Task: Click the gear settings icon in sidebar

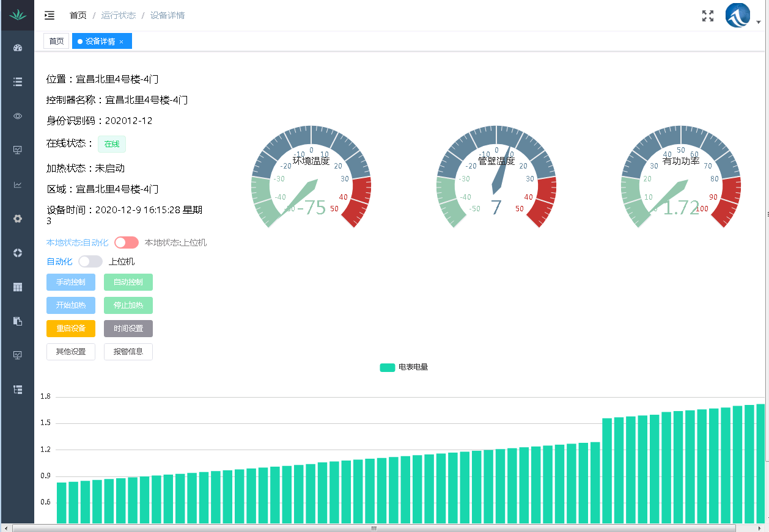Action: (x=18, y=218)
